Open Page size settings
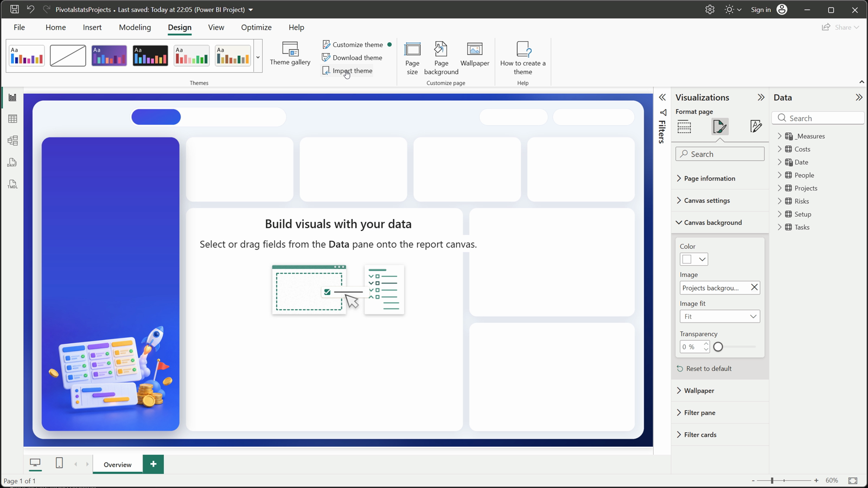This screenshot has width=868, height=488. pyautogui.click(x=412, y=58)
